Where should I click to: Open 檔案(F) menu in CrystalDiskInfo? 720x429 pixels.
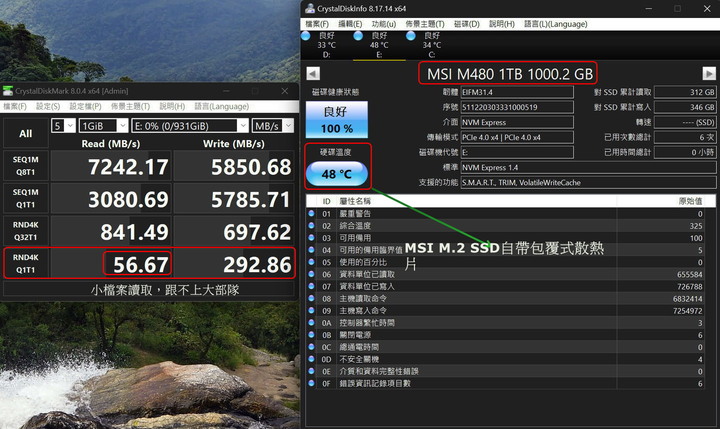(x=317, y=24)
